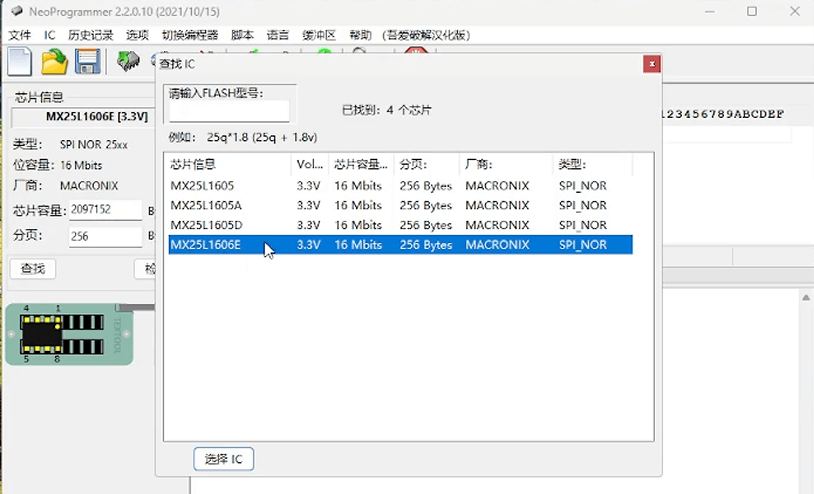Open the 切换编程器 menu
Screen dimensions: 814x494
pos(189,35)
